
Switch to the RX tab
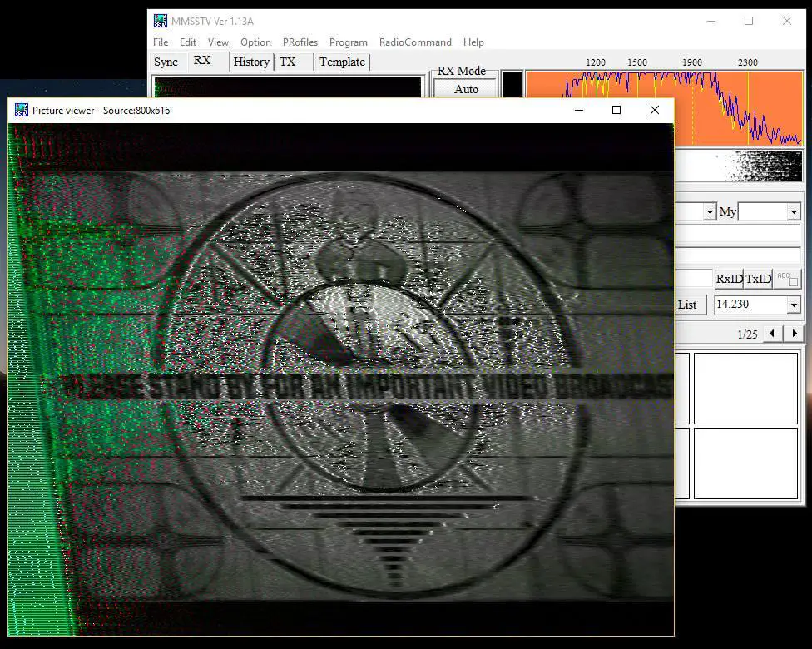click(x=202, y=61)
